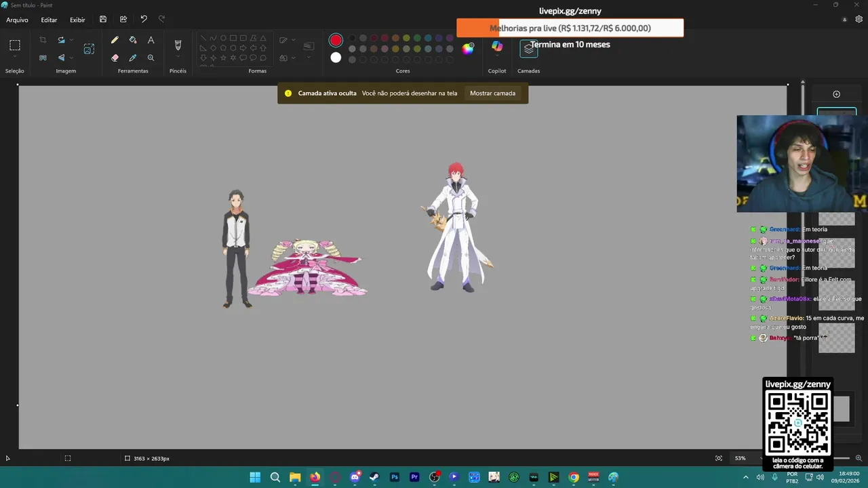The image size is (868, 488).
Task: Add a new layer with plus button
Action: coord(836,94)
